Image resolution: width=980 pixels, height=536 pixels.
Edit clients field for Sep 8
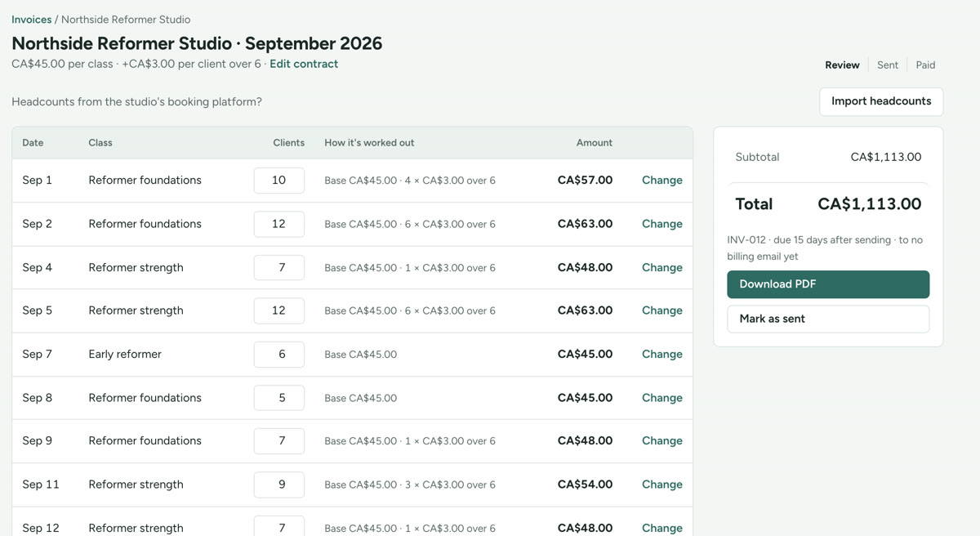click(278, 398)
